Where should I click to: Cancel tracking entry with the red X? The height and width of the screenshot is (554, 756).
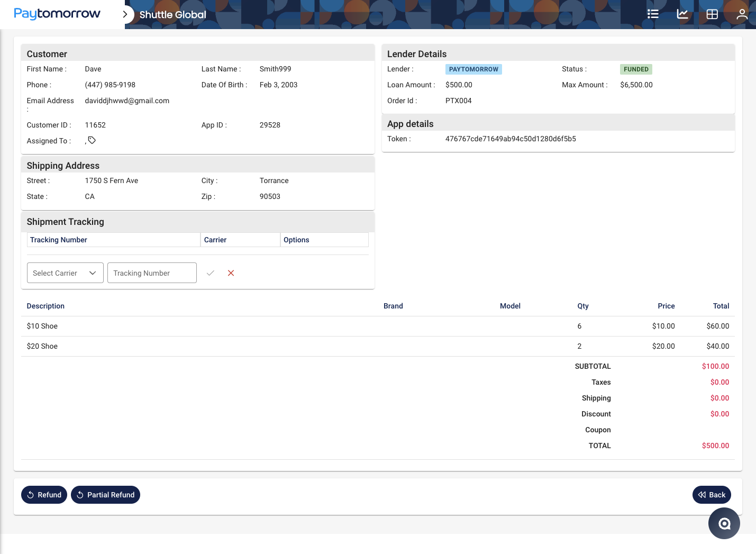coord(231,273)
